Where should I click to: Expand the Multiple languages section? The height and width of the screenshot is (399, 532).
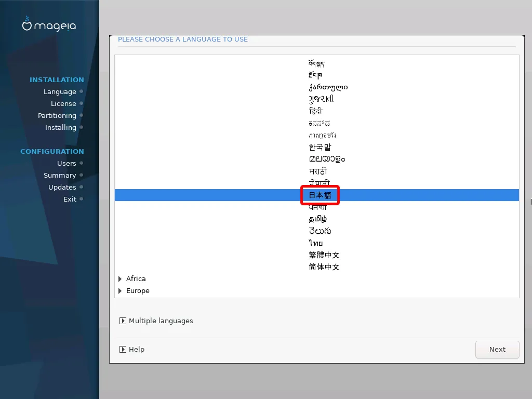[x=123, y=321]
